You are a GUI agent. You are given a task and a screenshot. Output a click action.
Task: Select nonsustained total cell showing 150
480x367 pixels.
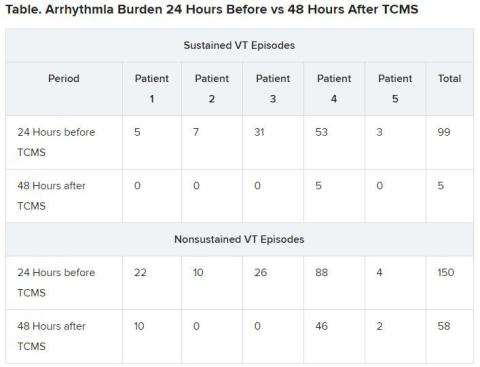pyautogui.click(x=446, y=272)
